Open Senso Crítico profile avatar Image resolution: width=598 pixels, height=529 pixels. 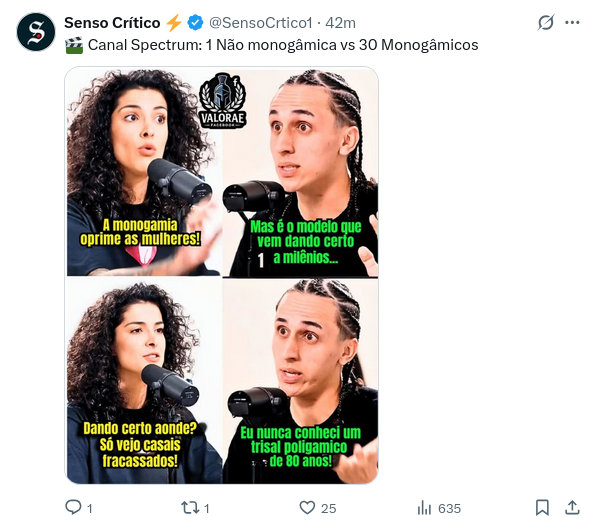pyautogui.click(x=36, y=32)
